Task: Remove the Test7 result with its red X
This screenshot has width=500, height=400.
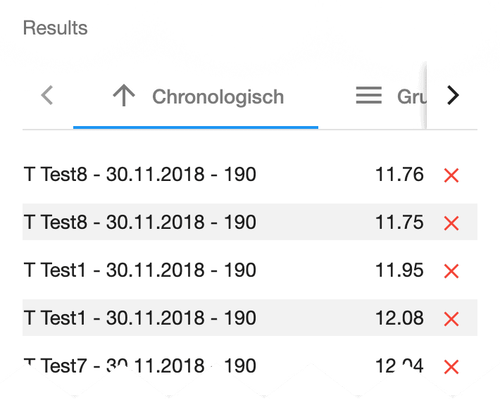Action: click(x=451, y=367)
